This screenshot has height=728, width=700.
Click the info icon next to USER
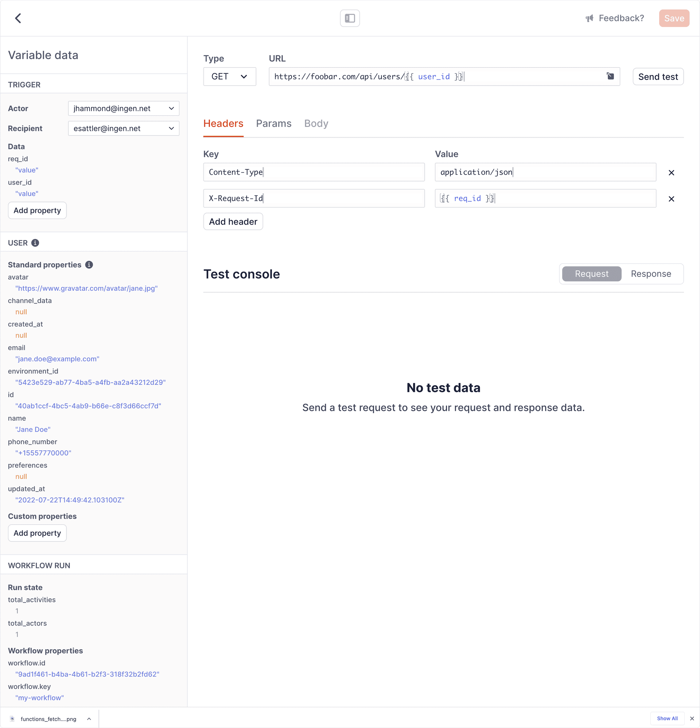pos(35,243)
